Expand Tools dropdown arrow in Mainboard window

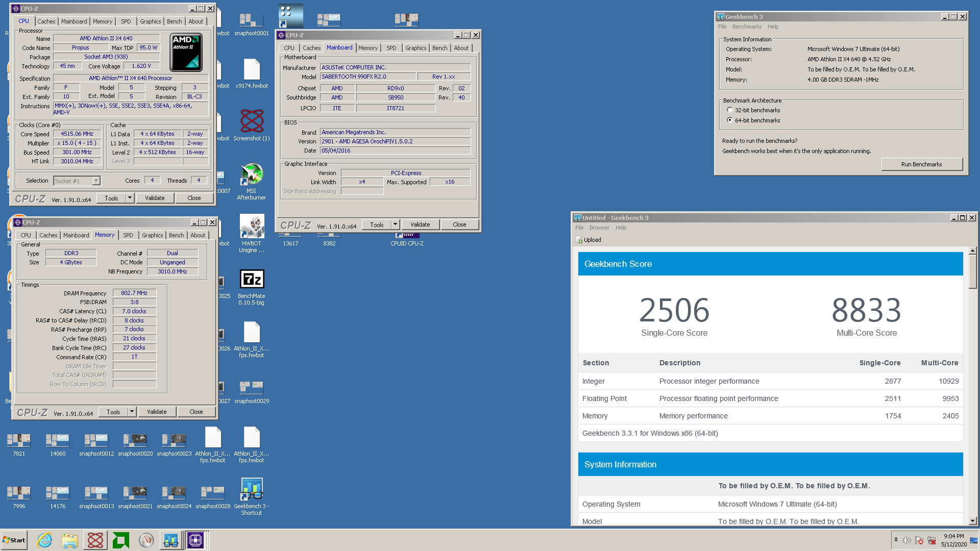[x=395, y=224]
